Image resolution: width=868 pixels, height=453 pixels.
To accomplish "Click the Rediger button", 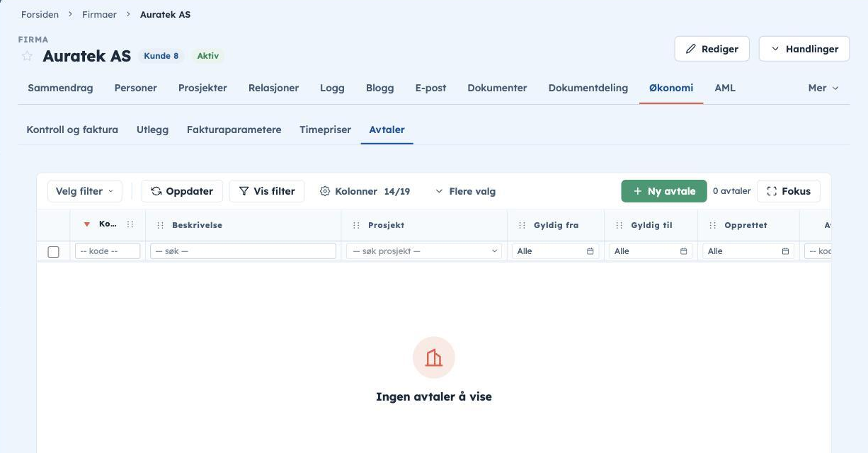I will tap(712, 49).
